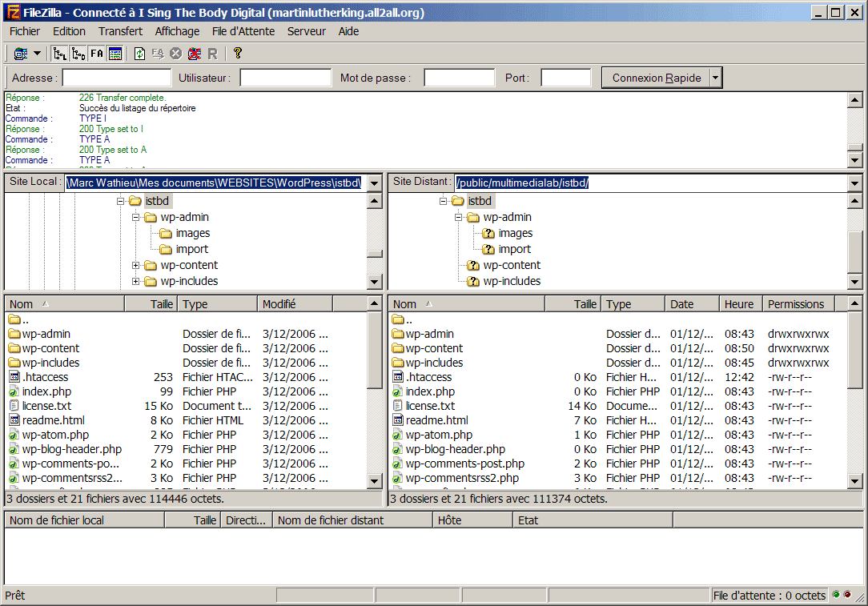868x606 pixels.
Task: Expand the wp-content node in local tree
Action: [135, 265]
